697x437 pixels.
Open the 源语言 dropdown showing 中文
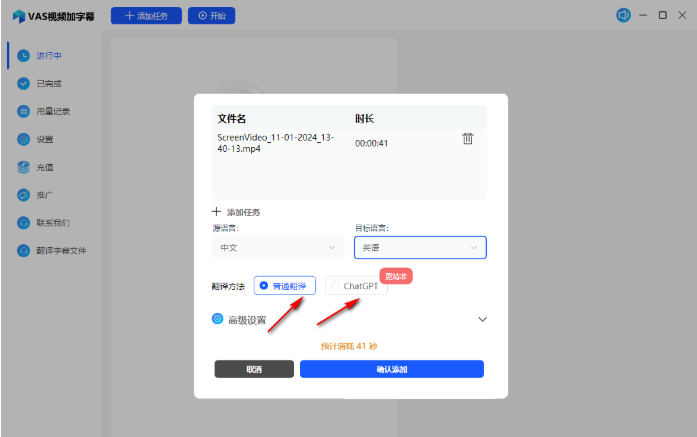click(x=278, y=247)
